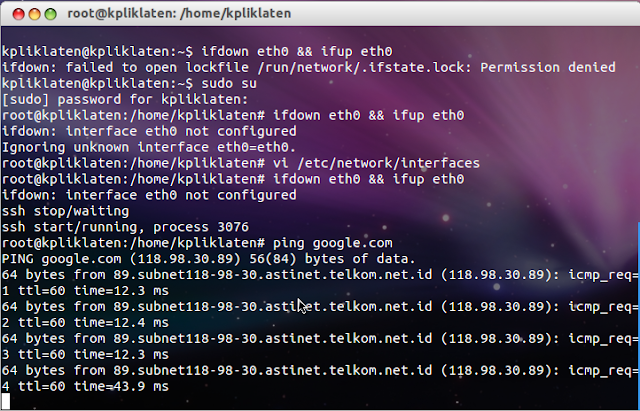Click the 'sudo su' command text
The height and width of the screenshot is (411, 640).
point(229,83)
